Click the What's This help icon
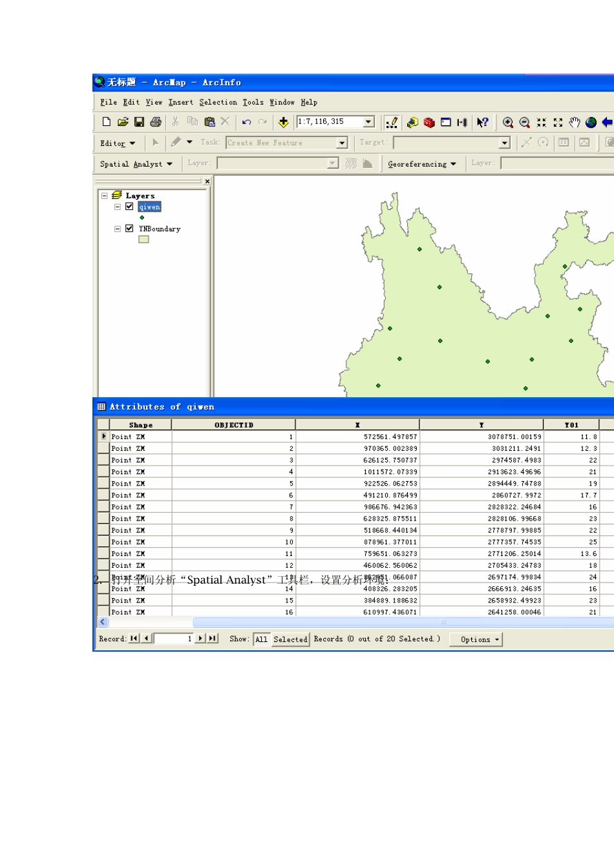 click(482, 122)
